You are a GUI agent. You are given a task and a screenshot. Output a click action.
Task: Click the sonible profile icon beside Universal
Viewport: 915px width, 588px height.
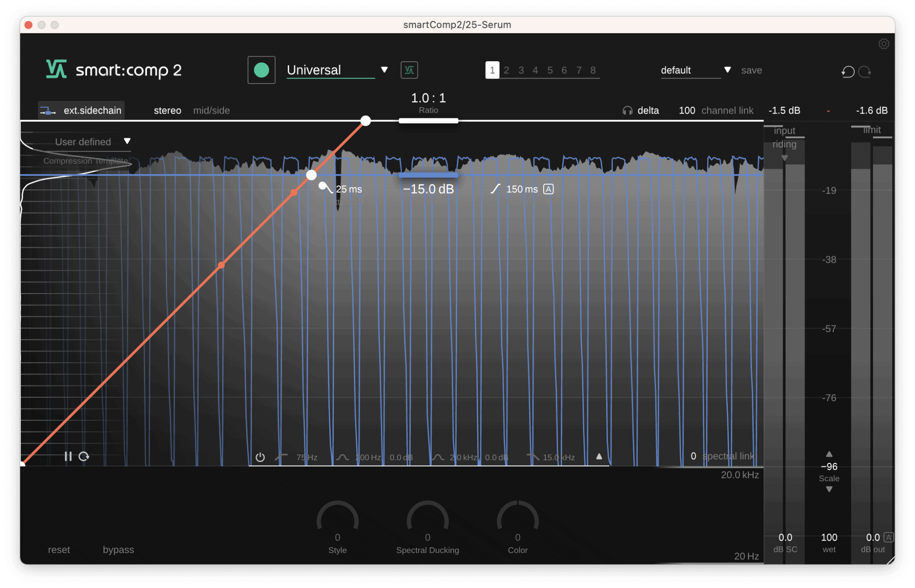coord(409,70)
